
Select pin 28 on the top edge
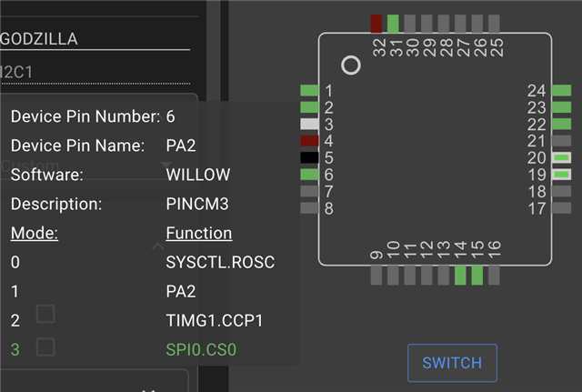(444, 24)
